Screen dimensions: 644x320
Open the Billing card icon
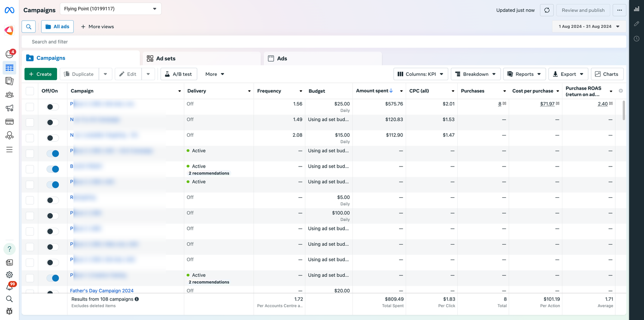9,122
